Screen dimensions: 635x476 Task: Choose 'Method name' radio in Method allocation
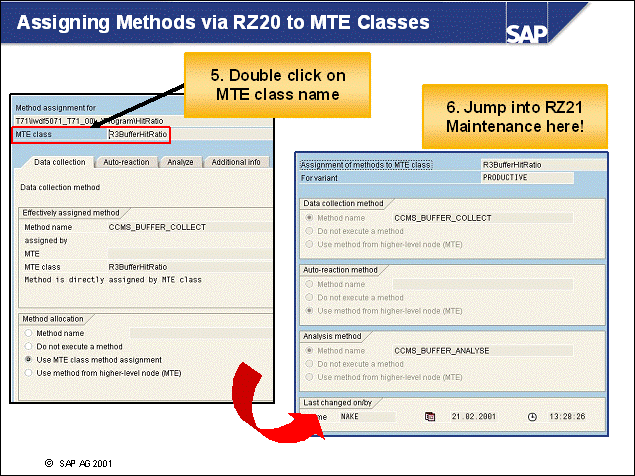click(29, 333)
